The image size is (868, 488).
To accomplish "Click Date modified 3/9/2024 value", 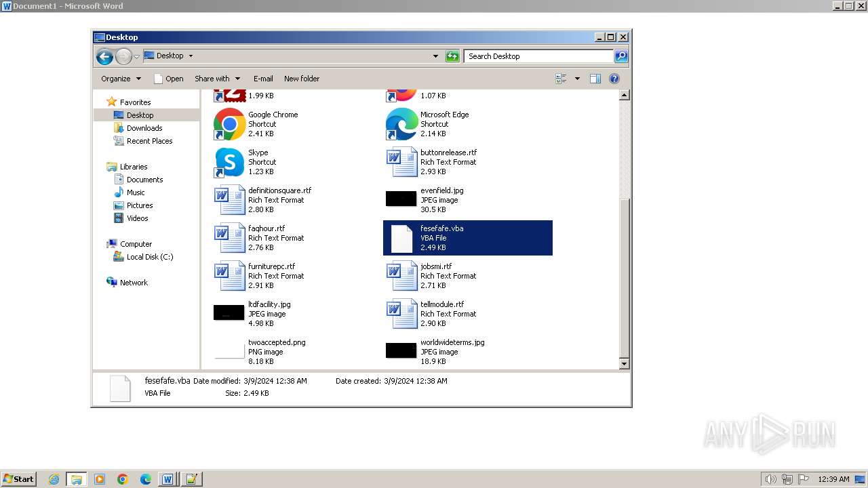I will click(275, 381).
